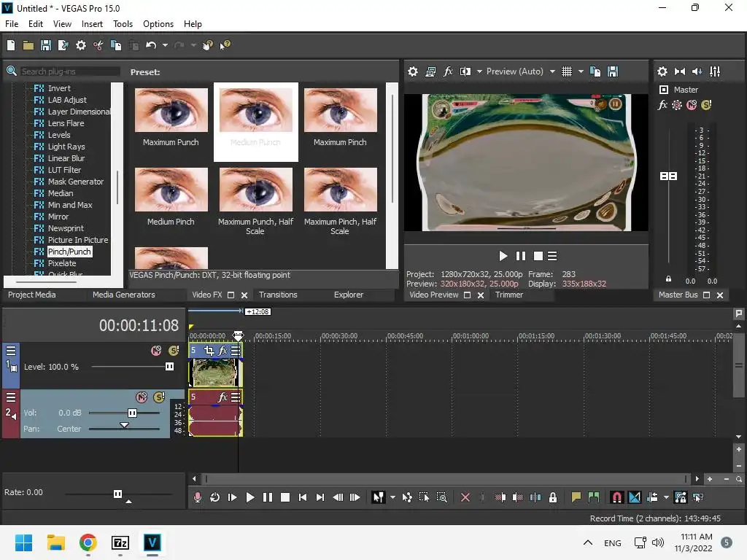This screenshot has height=560, width=747.
Task: Open Project Properties gear in main toolbar
Action: click(81, 45)
